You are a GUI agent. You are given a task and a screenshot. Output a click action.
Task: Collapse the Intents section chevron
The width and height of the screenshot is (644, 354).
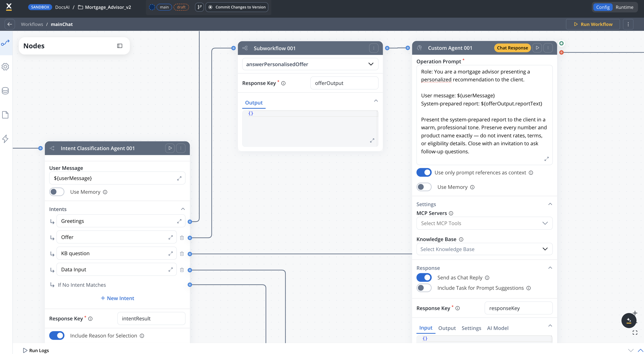click(x=183, y=209)
